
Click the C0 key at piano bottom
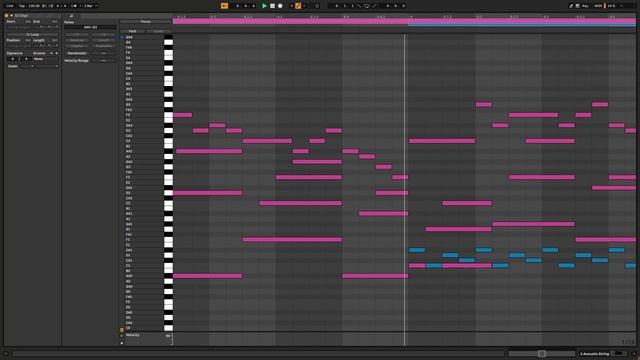click(x=168, y=328)
